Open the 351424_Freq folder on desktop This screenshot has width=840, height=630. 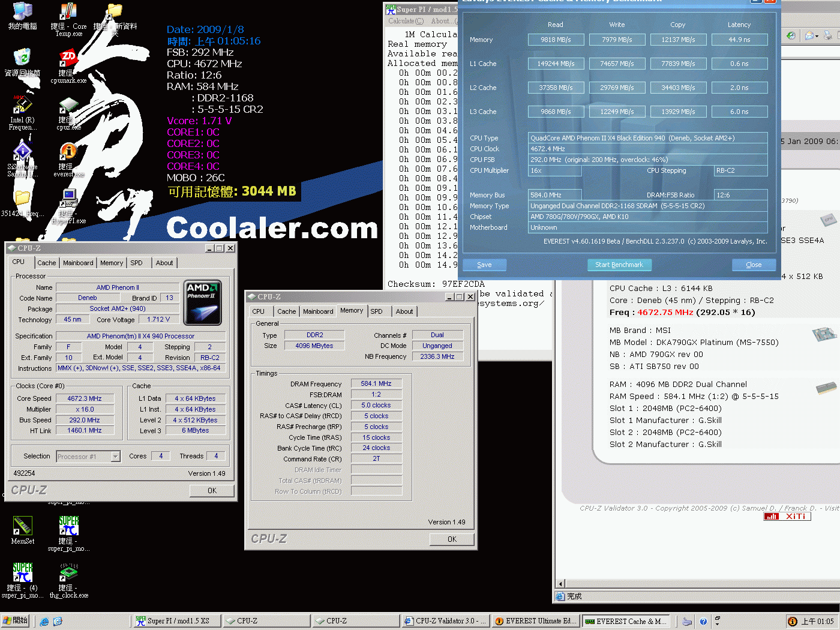22,204
